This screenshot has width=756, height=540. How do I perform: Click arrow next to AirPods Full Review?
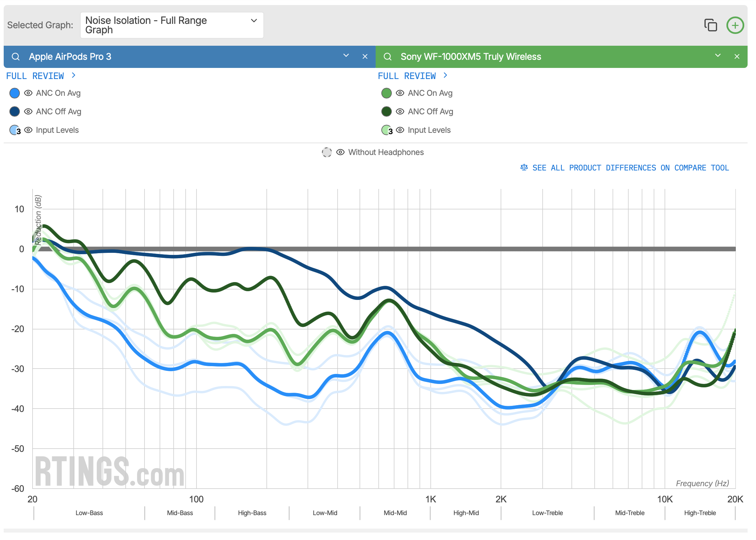coord(74,76)
